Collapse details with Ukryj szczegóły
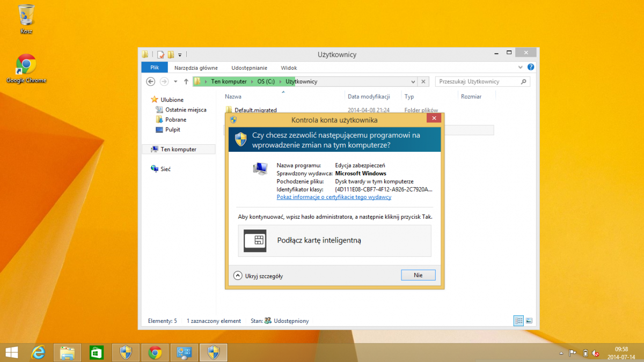 point(258,276)
